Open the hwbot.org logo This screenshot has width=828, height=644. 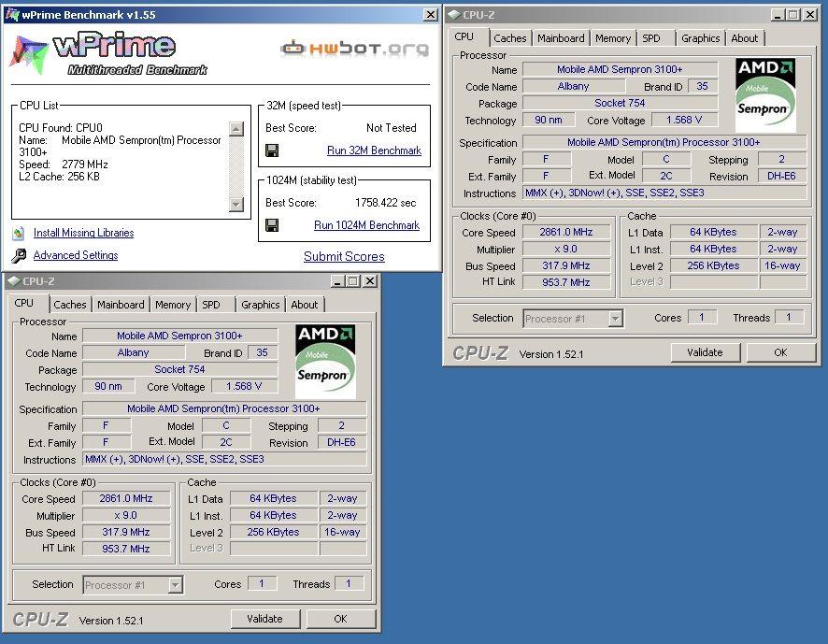click(x=354, y=49)
